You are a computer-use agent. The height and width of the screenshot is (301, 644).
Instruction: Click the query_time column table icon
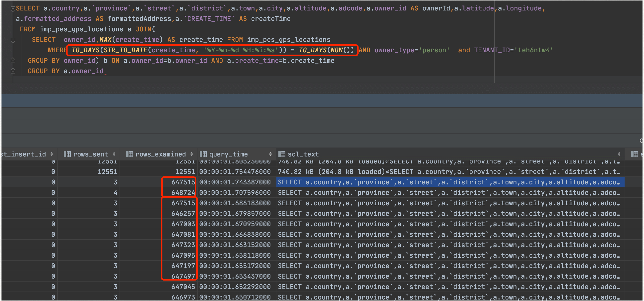point(203,154)
